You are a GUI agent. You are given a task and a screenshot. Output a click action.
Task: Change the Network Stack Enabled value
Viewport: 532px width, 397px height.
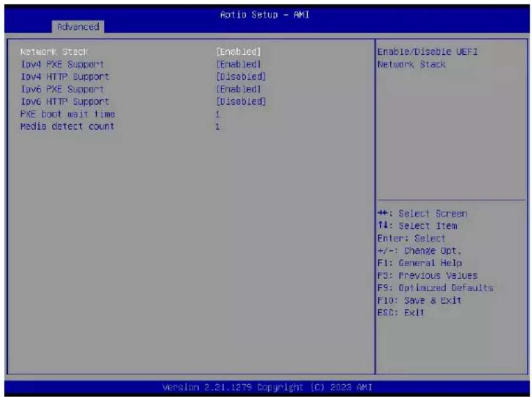point(239,52)
